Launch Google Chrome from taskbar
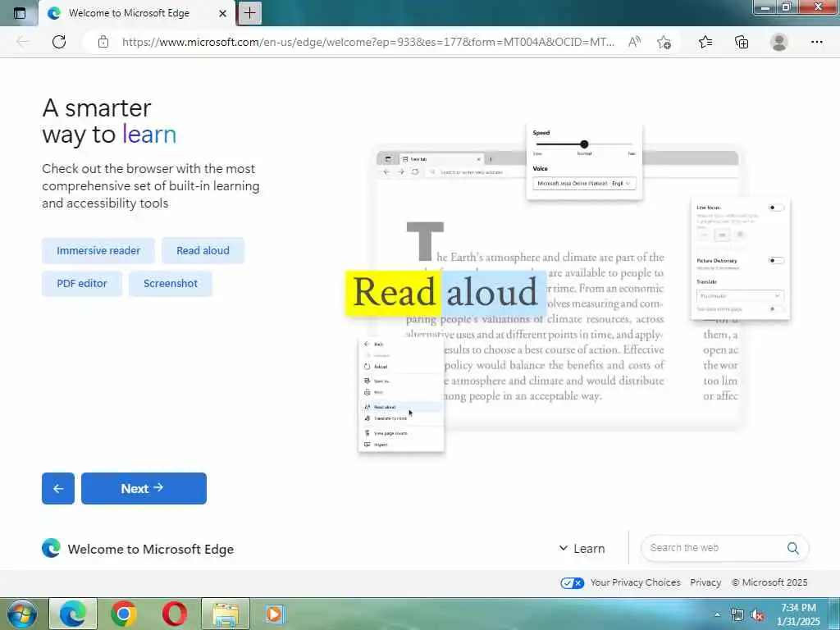 (124, 614)
